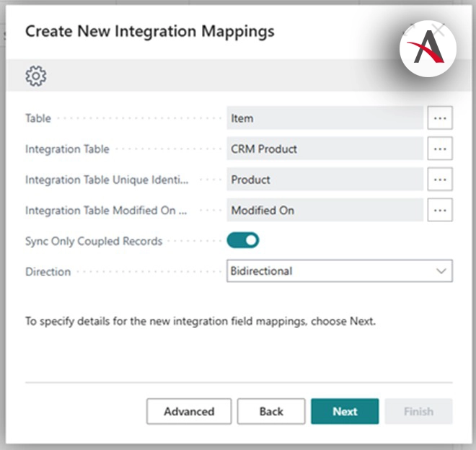
Task: Click the Table field containing Item
Action: click(x=325, y=118)
